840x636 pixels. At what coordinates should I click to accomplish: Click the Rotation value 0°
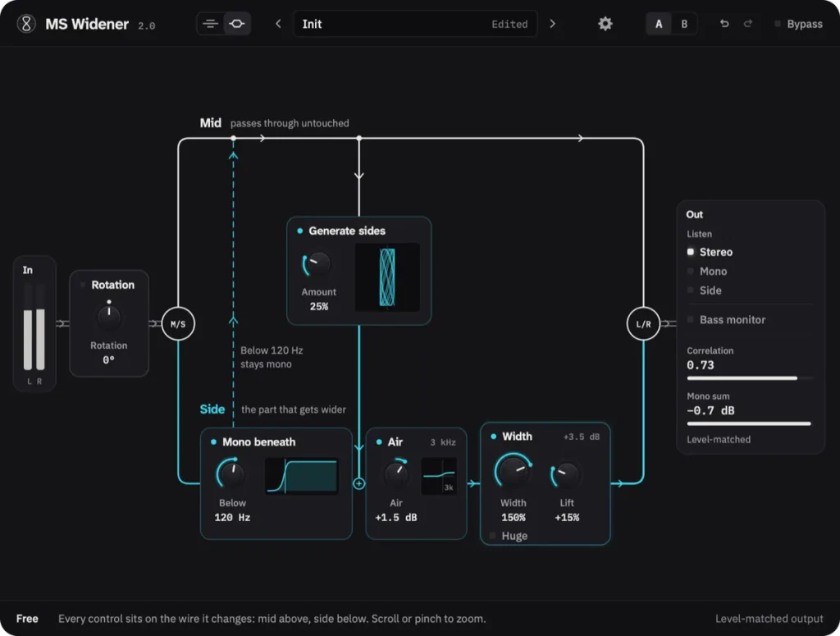(109, 360)
